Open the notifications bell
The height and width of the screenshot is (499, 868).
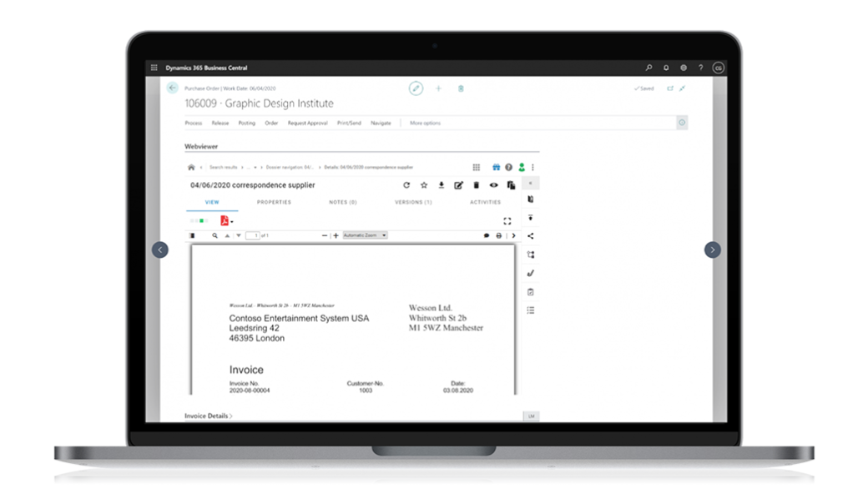pos(666,68)
